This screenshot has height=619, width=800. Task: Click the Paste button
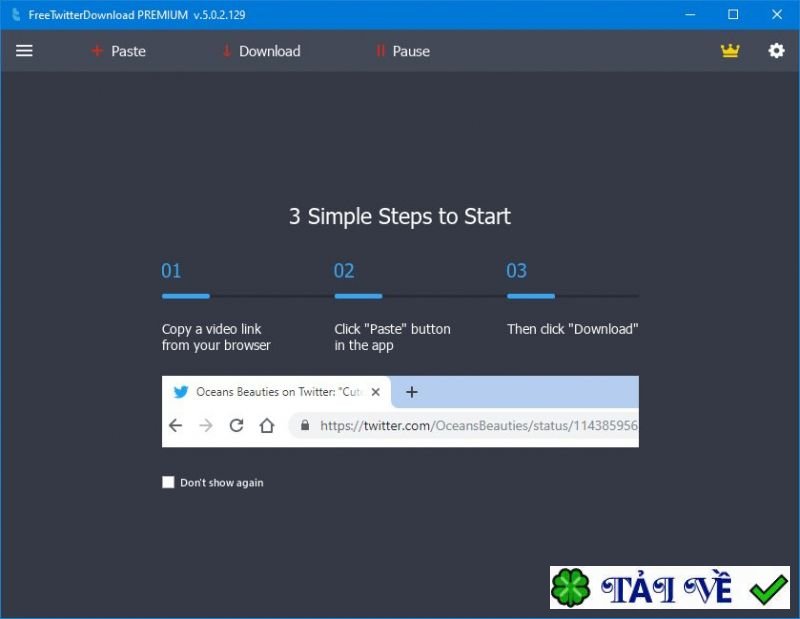pyautogui.click(x=119, y=51)
